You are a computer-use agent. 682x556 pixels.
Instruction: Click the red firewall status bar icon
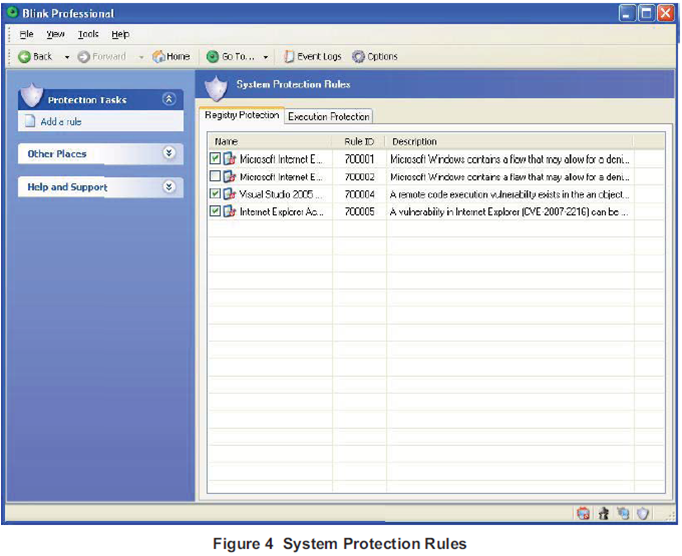tap(583, 514)
